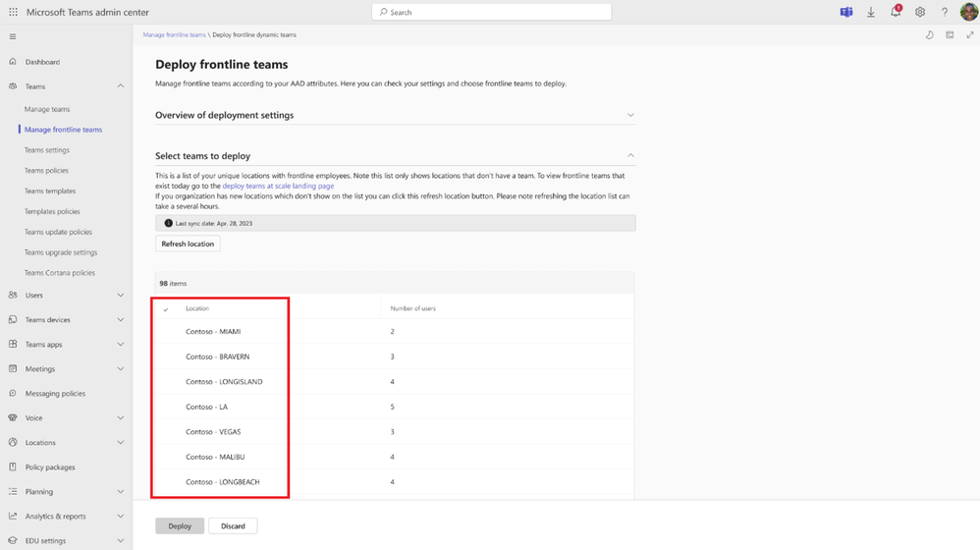Open deploy teams at scale landing page link
Viewport: 980px width, 550px height.
[x=278, y=186]
